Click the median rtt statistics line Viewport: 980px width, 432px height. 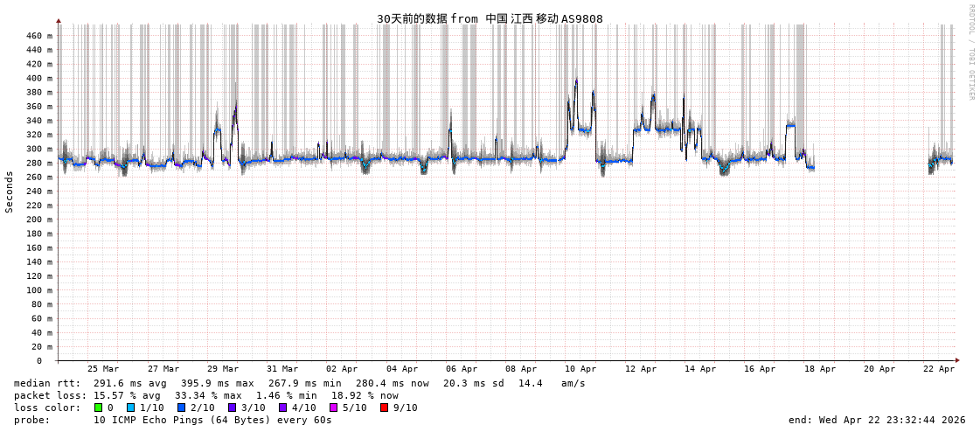point(299,383)
